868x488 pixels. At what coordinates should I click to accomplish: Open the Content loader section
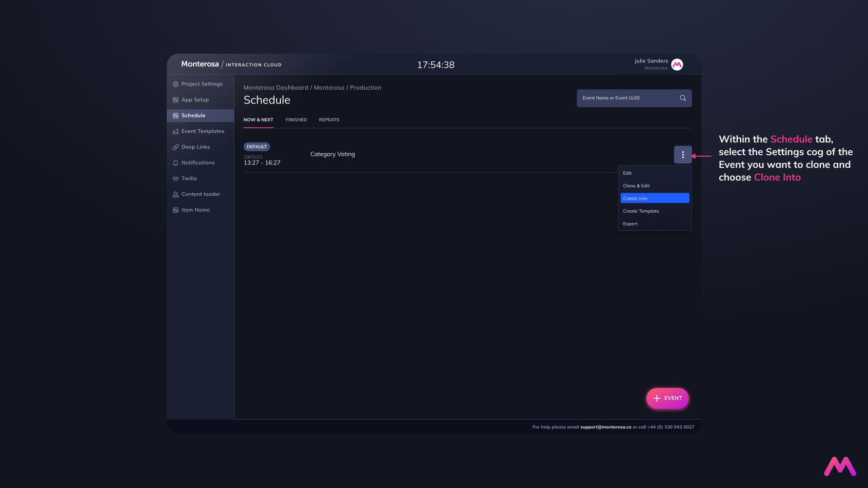point(200,194)
